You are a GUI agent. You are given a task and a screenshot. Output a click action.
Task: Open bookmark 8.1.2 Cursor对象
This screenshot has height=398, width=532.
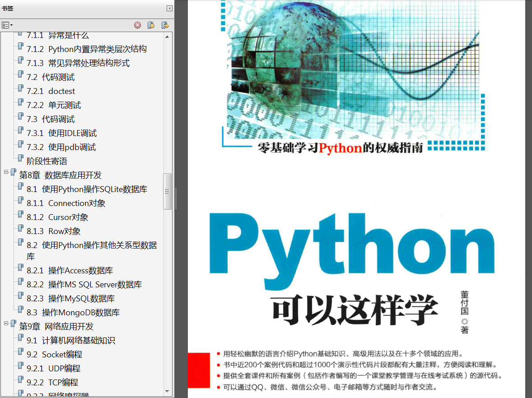click(x=57, y=217)
